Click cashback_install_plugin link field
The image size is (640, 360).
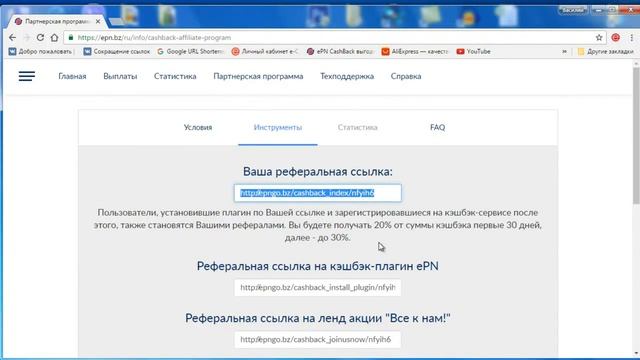[x=318, y=287]
